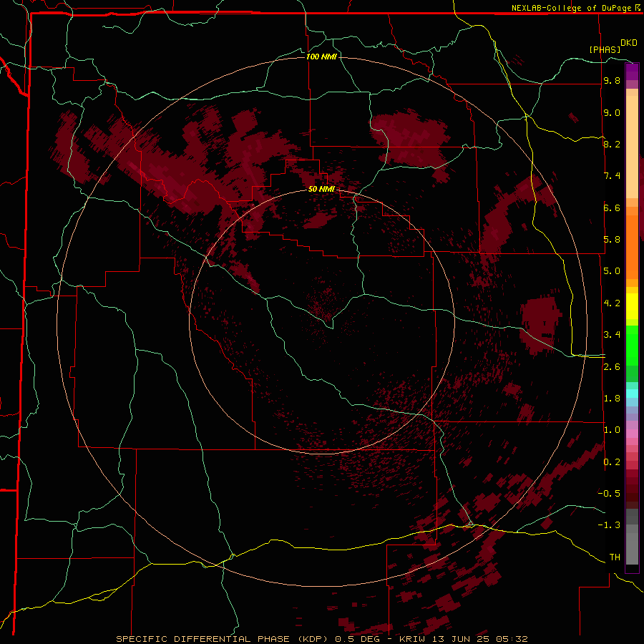This screenshot has width=644, height=644.
Task: Click the 6.6 legend value
Action: click(612, 208)
